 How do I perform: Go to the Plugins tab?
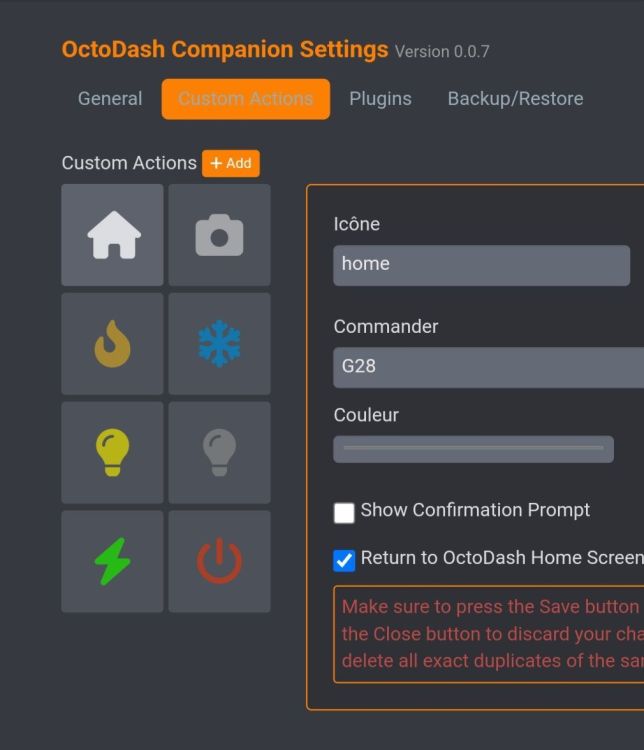click(x=380, y=99)
